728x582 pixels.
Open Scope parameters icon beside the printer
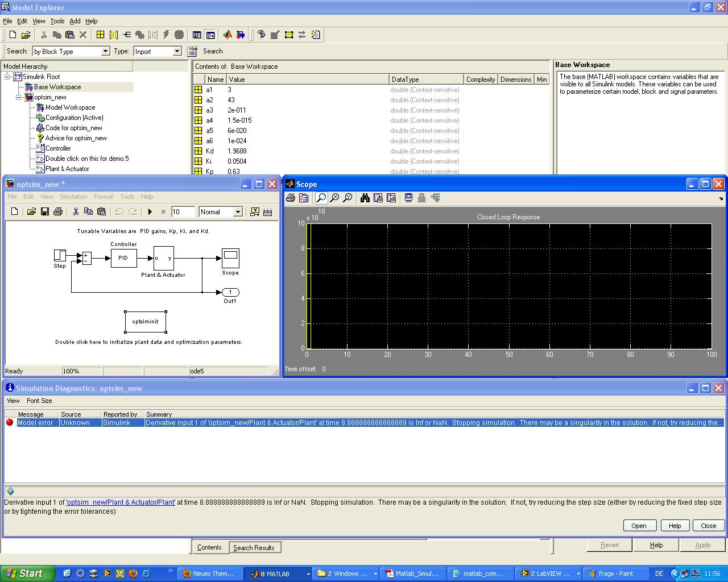[x=304, y=198]
